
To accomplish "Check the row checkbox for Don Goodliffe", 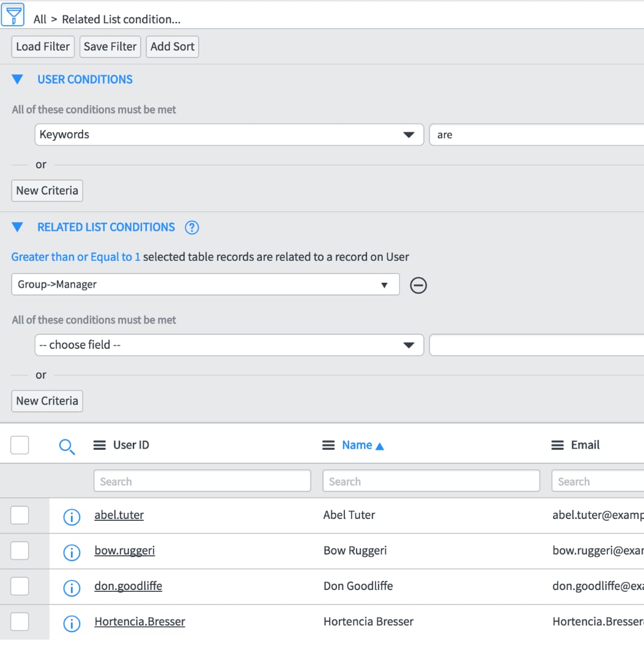I will (20, 586).
